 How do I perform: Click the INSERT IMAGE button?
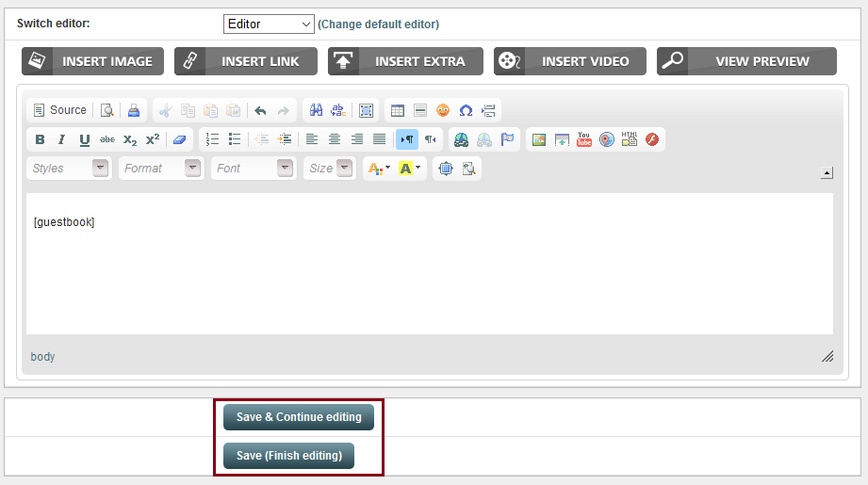pos(93,61)
